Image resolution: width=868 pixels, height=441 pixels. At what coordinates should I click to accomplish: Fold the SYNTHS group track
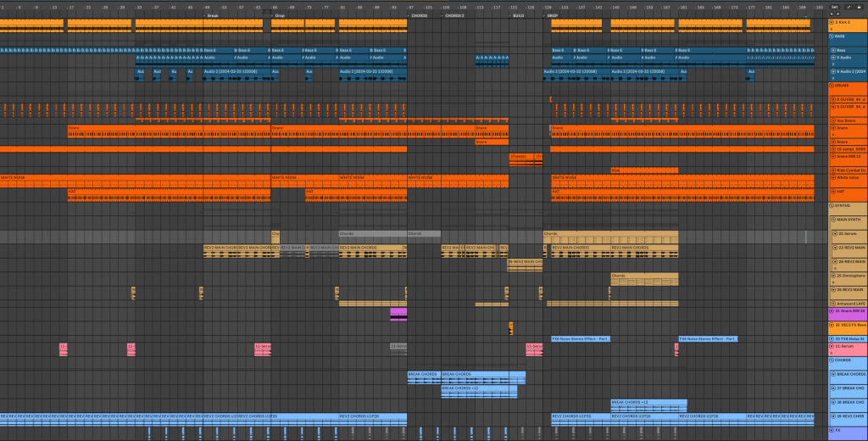click(x=832, y=205)
